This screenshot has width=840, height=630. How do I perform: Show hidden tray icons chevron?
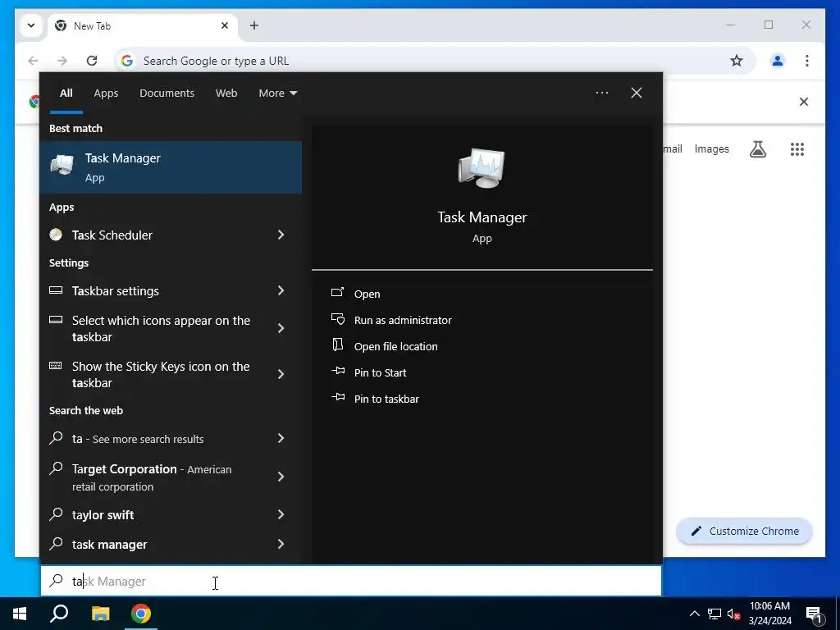694,614
